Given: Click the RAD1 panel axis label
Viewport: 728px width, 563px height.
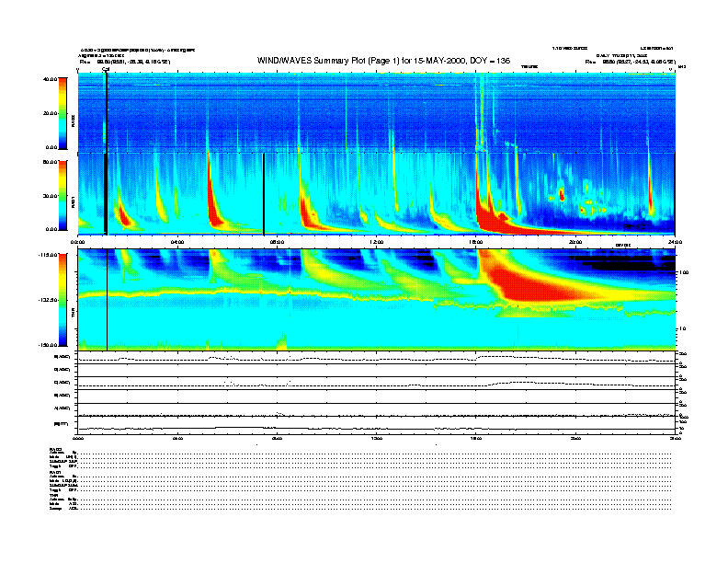Looking at the screenshot, I should pos(73,201).
